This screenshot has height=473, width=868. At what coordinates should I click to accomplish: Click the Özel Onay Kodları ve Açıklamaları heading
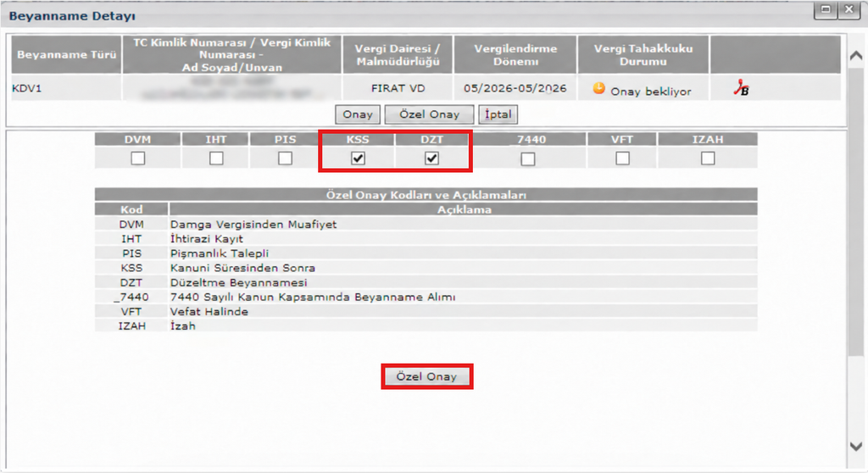[426, 195]
